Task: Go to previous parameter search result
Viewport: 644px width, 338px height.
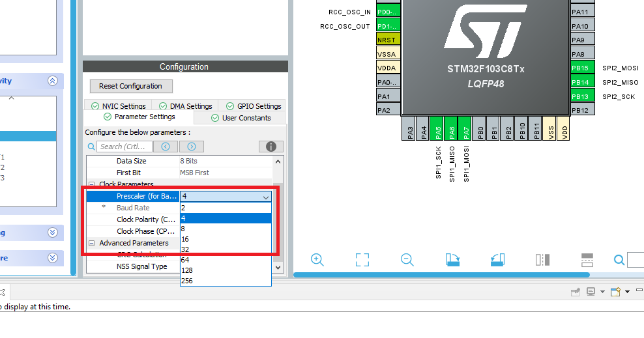Action: pyautogui.click(x=166, y=147)
